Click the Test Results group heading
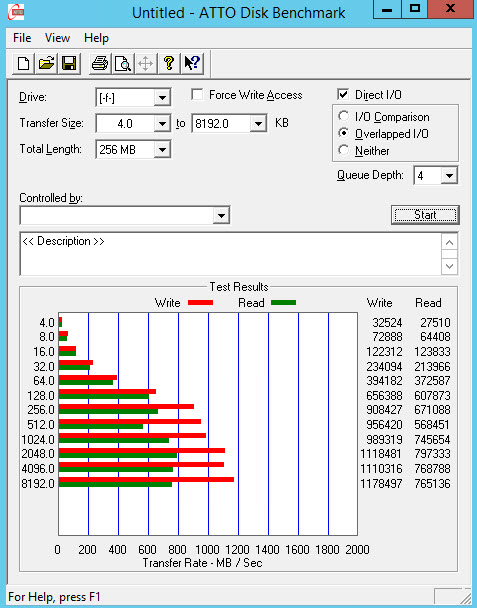Image resolution: width=477 pixels, height=608 pixels. coord(239,287)
